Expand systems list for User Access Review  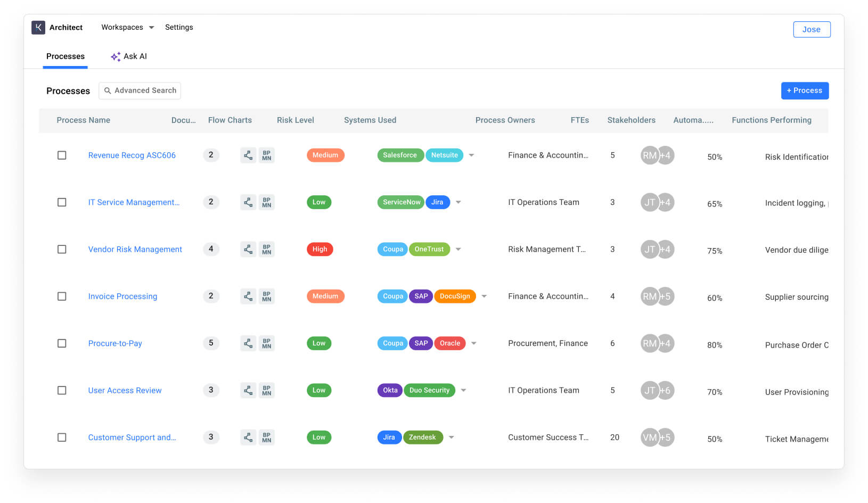pyautogui.click(x=463, y=390)
